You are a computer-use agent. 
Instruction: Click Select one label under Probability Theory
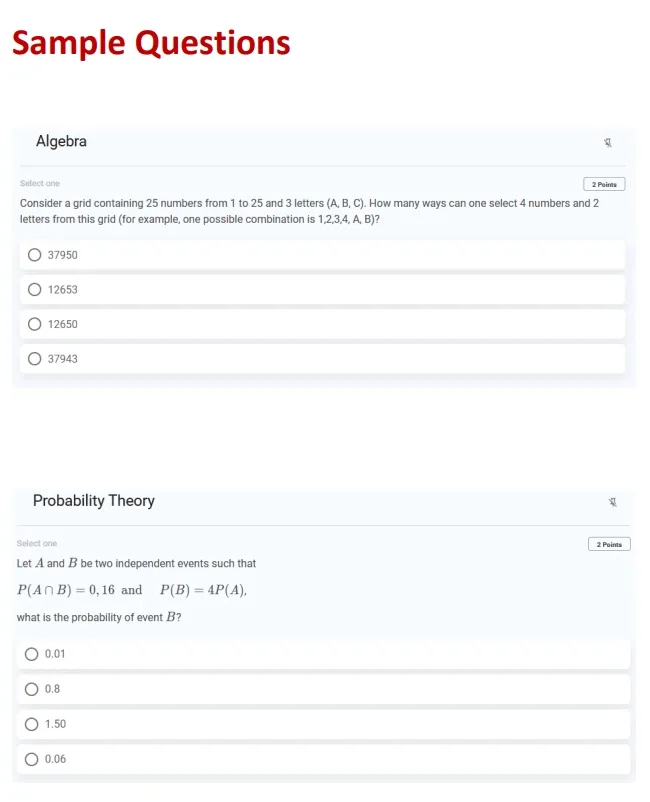click(37, 543)
